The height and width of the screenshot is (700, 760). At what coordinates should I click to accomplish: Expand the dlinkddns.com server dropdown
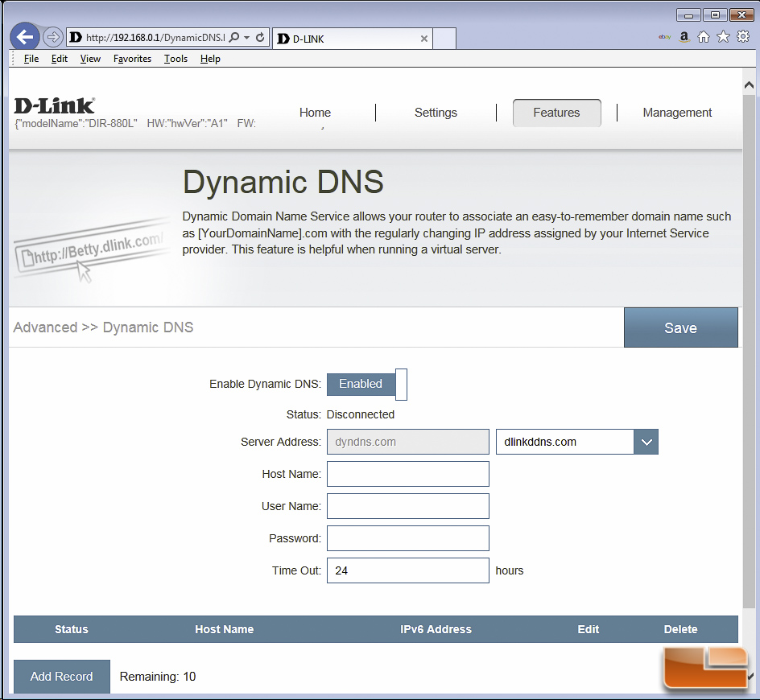(646, 442)
